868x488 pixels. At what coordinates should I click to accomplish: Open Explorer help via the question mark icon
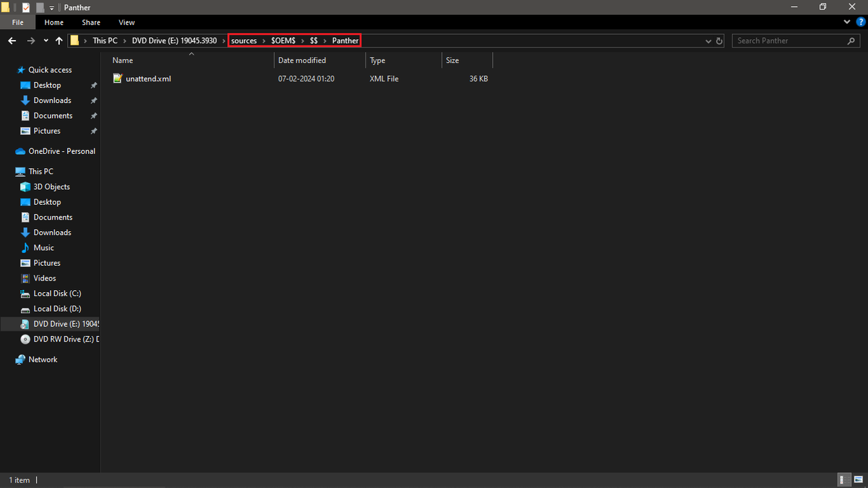861,22
